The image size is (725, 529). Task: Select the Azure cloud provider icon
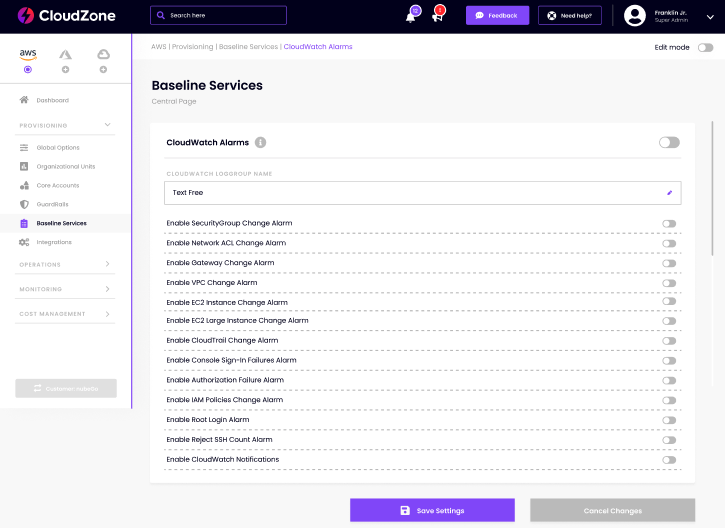click(65, 55)
